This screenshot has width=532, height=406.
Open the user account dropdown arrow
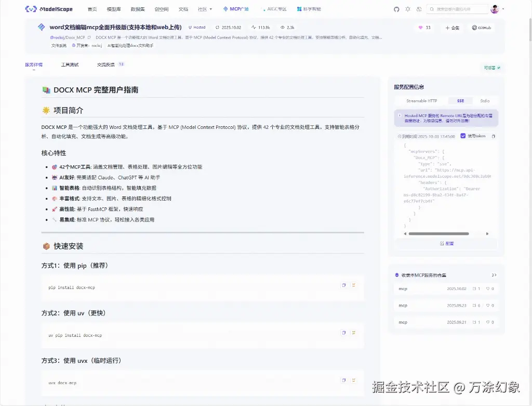503,9
